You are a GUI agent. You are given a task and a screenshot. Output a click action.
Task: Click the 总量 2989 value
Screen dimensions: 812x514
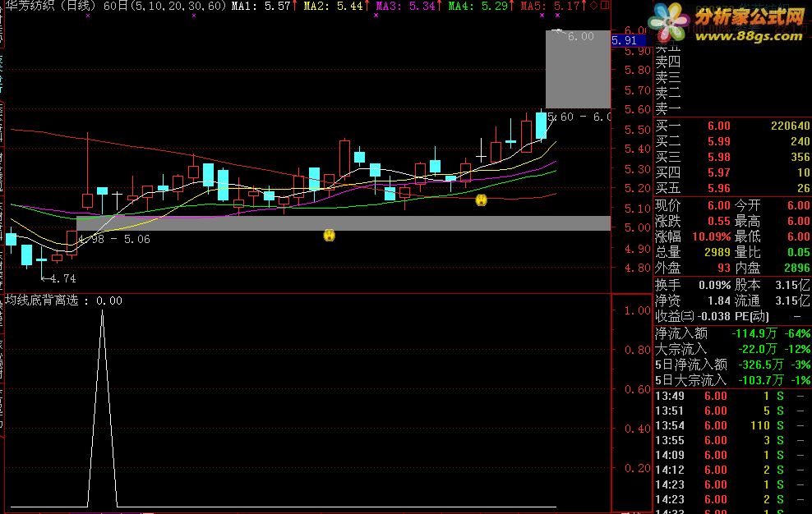pos(717,252)
